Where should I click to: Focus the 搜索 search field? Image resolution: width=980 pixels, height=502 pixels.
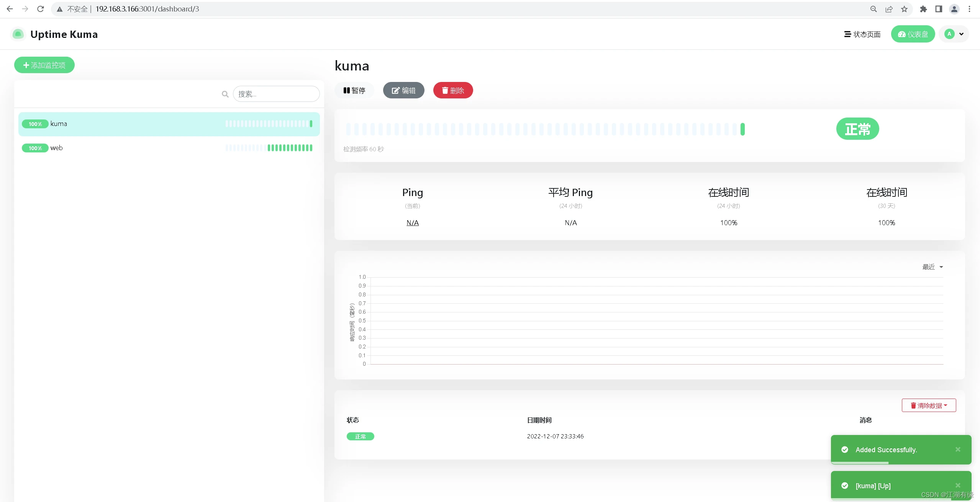click(276, 94)
